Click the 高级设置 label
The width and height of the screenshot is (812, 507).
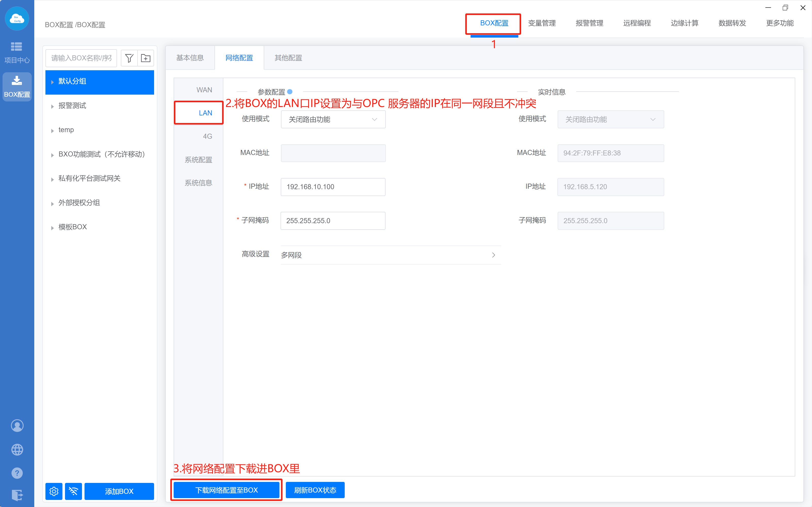(256, 254)
